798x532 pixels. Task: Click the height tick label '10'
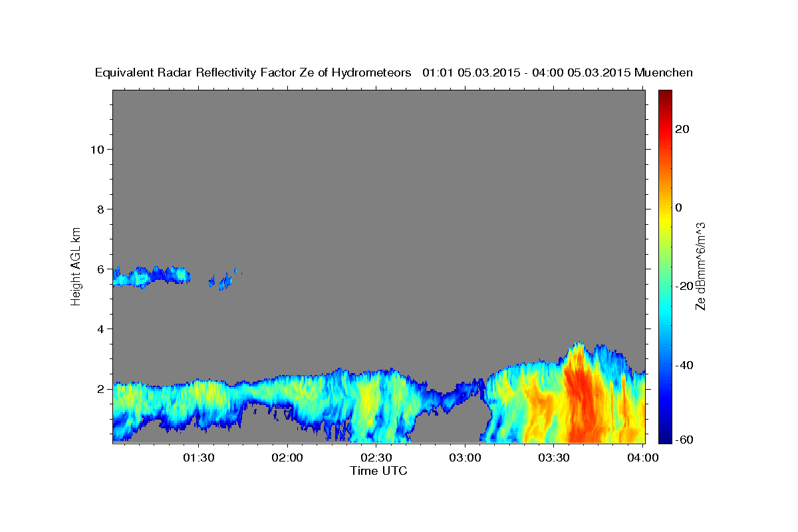[96, 149]
